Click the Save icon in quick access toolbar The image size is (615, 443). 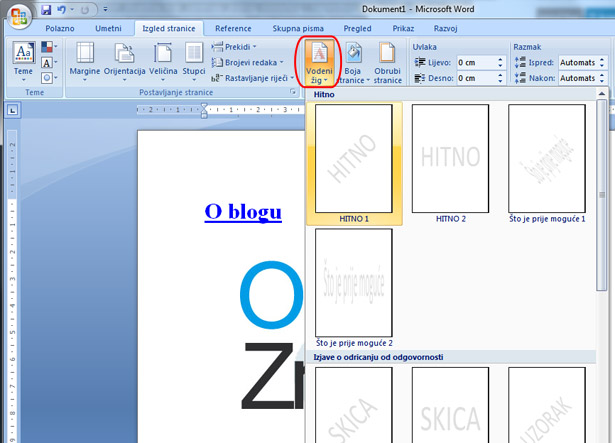pos(46,10)
